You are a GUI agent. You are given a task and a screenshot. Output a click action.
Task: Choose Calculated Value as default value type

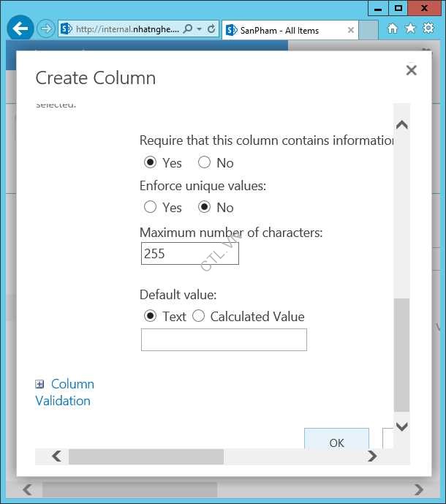(199, 317)
